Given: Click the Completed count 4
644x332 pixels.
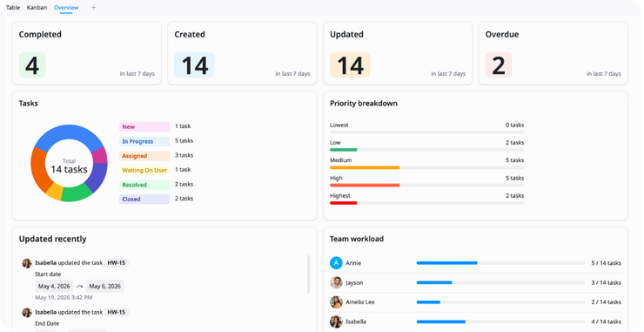Looking at the screenshot, I should pyautogui.click(x=32, y=65).
